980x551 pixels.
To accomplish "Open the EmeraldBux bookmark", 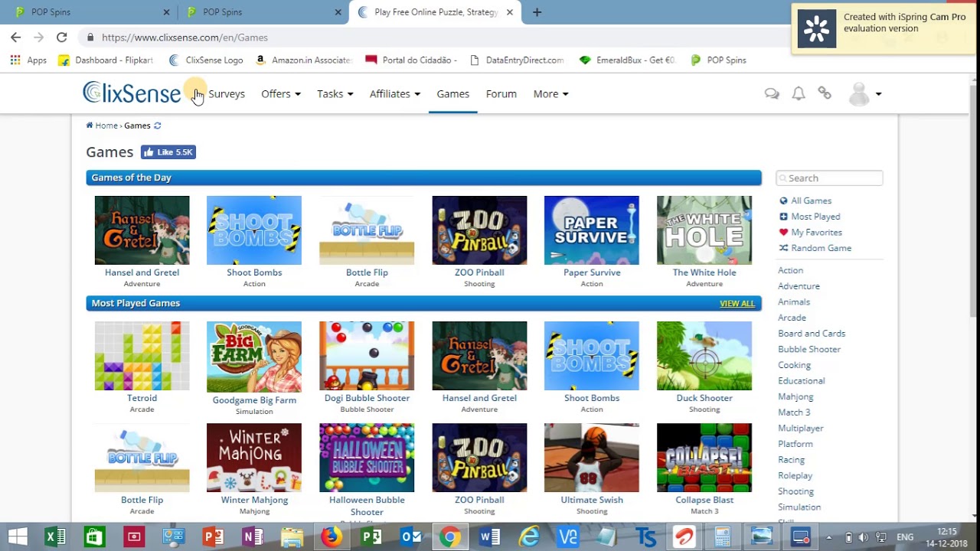I will [627, 60].
